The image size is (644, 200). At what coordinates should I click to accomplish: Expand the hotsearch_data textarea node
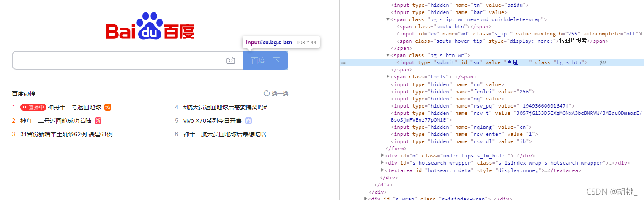[383, 170]
